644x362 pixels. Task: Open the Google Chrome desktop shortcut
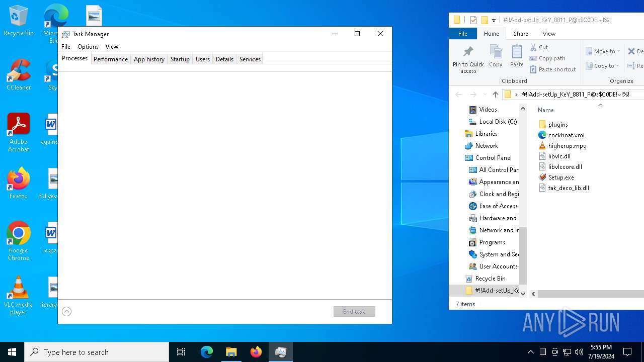19,241
